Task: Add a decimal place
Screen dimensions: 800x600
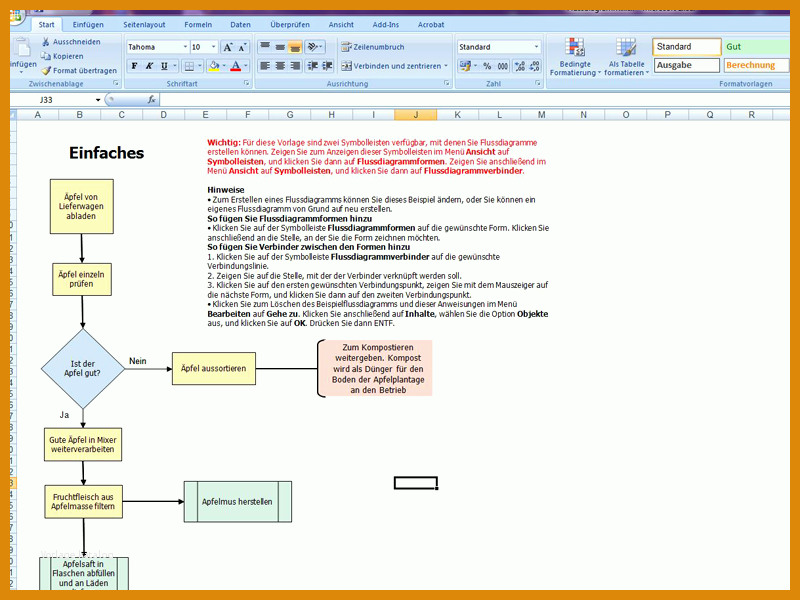Action: pyautogui.click(x=520, y=66)
